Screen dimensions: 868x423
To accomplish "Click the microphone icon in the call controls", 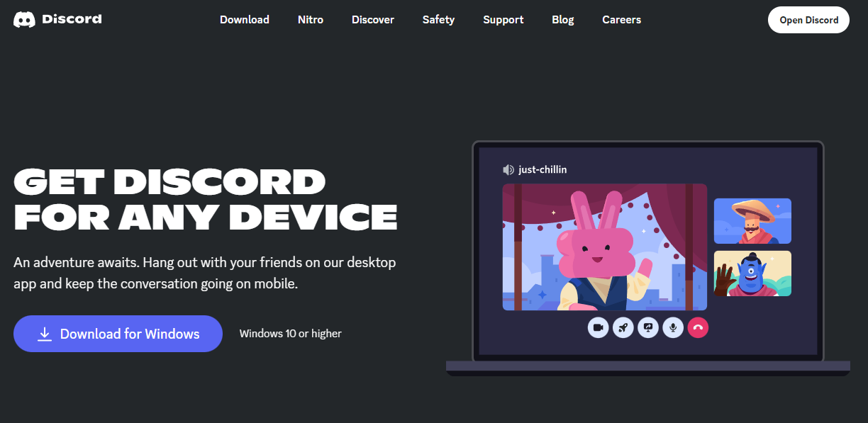I will coord(673,327).
